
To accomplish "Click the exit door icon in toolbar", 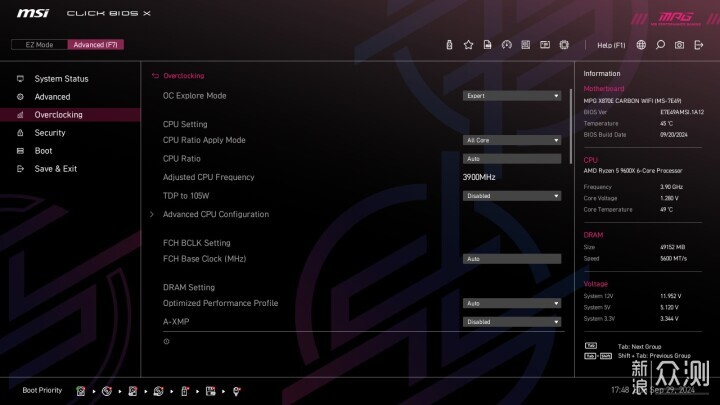I will point(698,45).
